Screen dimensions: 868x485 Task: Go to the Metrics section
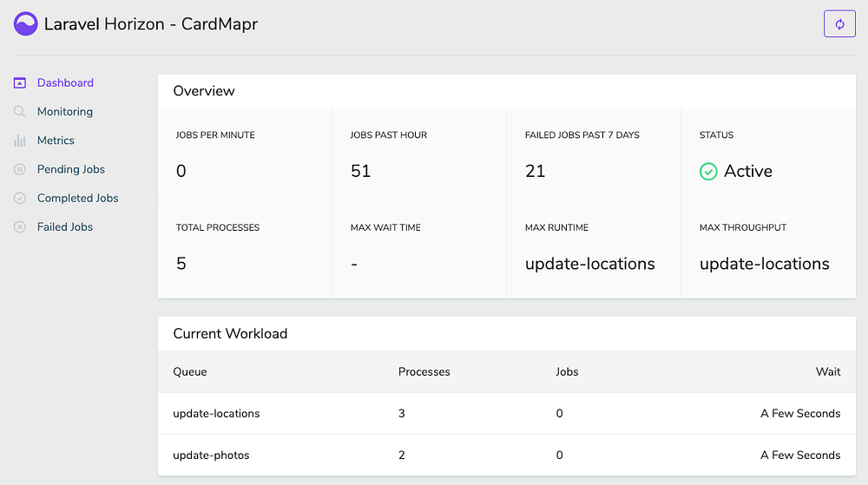pyautogui.click(x=56, y=141)
